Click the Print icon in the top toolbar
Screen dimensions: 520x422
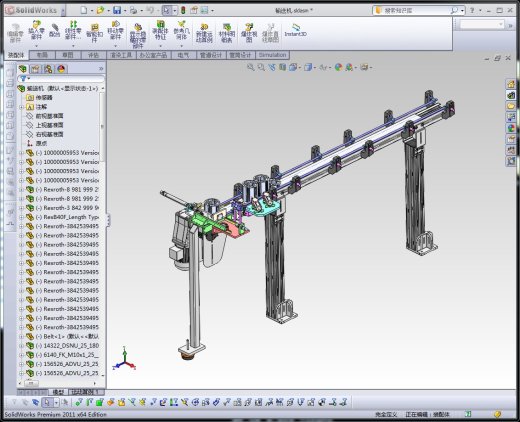[133, 10]
